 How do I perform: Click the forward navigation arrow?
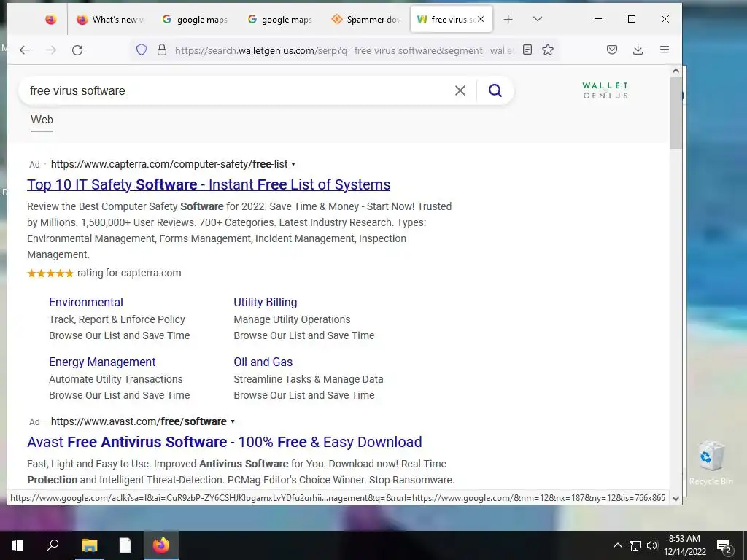(51, 50)
